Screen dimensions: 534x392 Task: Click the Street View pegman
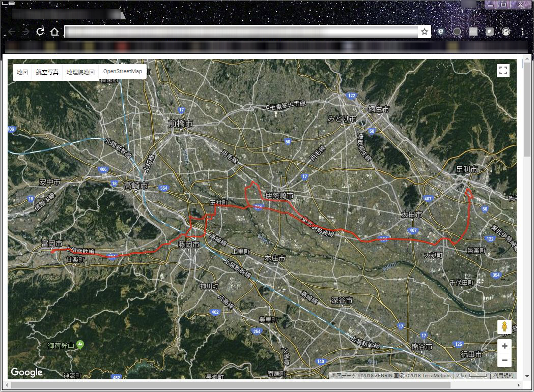504,327
